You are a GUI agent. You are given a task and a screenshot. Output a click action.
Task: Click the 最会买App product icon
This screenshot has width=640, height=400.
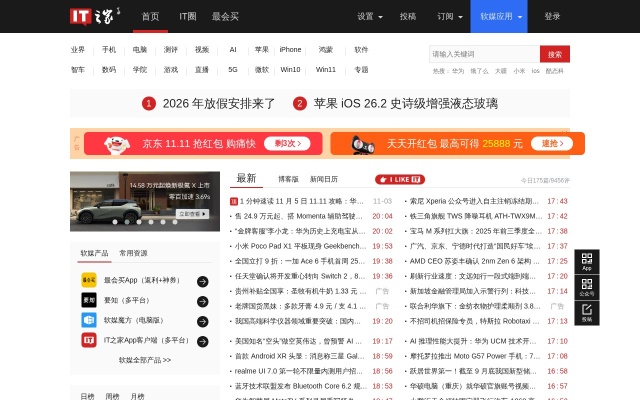tap(89, 282)
